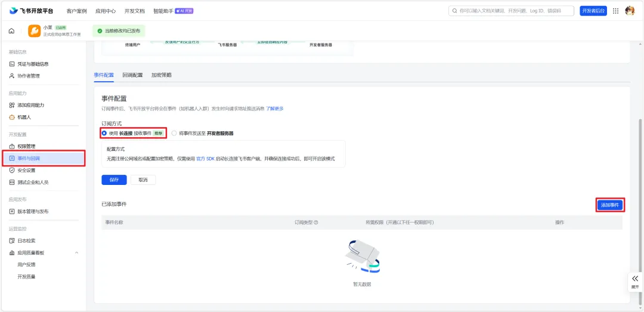
Task: Click the 取消 button
Action: [143, 180]
